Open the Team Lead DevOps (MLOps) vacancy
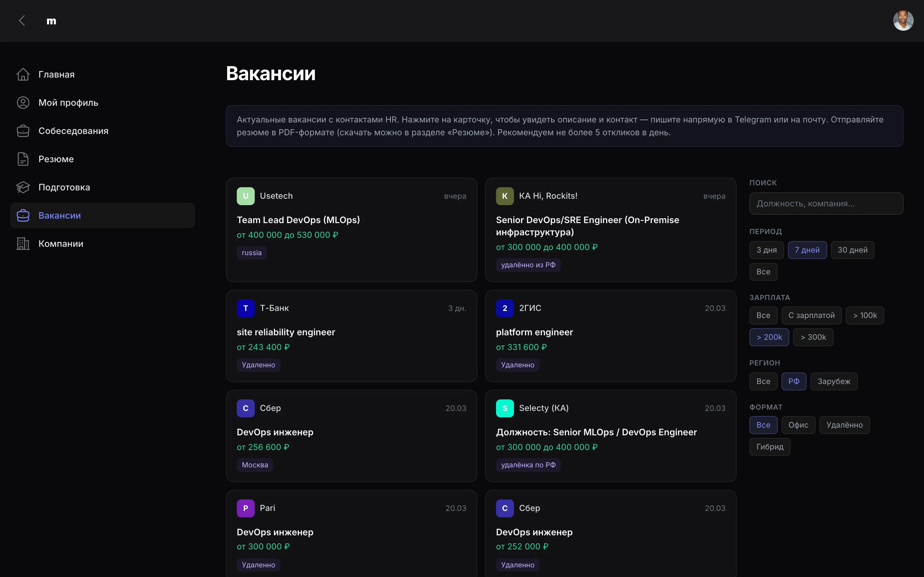924x577 pixels. (298, 220)
